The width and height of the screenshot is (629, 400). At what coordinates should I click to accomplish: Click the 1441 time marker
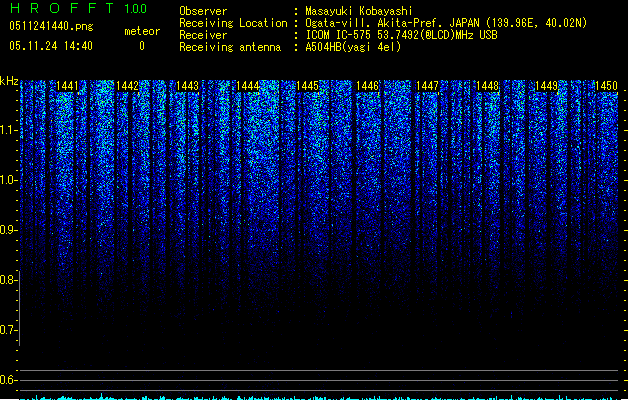point(67,86)
